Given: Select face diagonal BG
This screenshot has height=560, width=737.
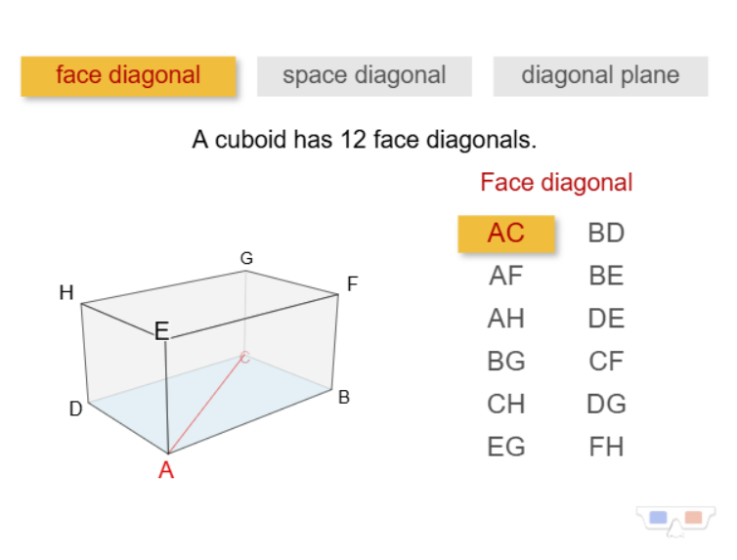Looking at the screenshot, I should click(x=506, y=362).
